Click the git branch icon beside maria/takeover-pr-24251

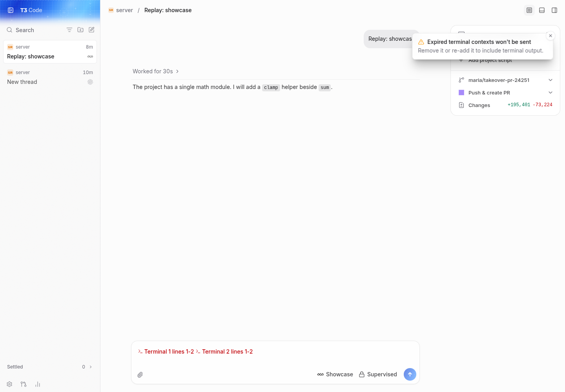pyautogui.click(x=461, y=80)
